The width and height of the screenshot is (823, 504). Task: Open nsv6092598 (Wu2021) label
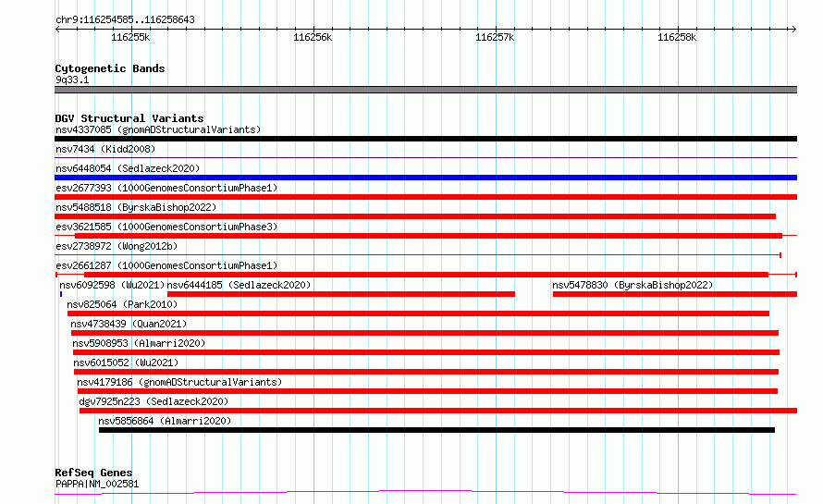click(x=112, y=285)
